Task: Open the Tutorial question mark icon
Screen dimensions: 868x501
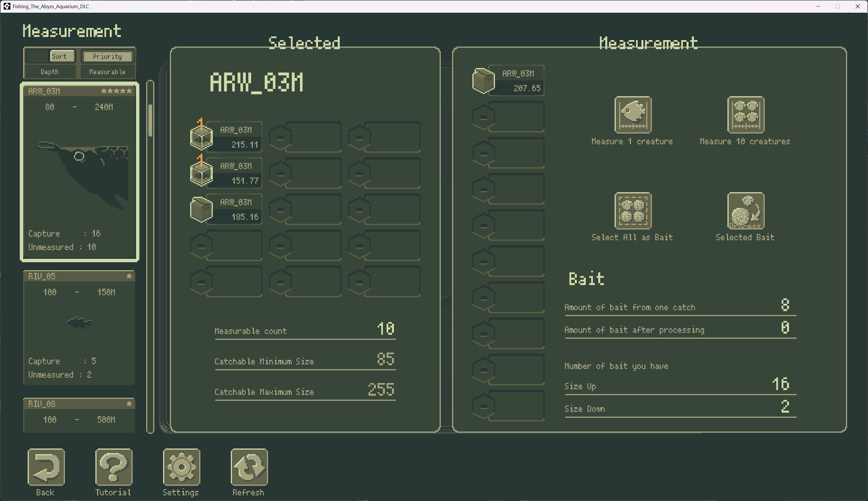Action: (x=113, y=467)
